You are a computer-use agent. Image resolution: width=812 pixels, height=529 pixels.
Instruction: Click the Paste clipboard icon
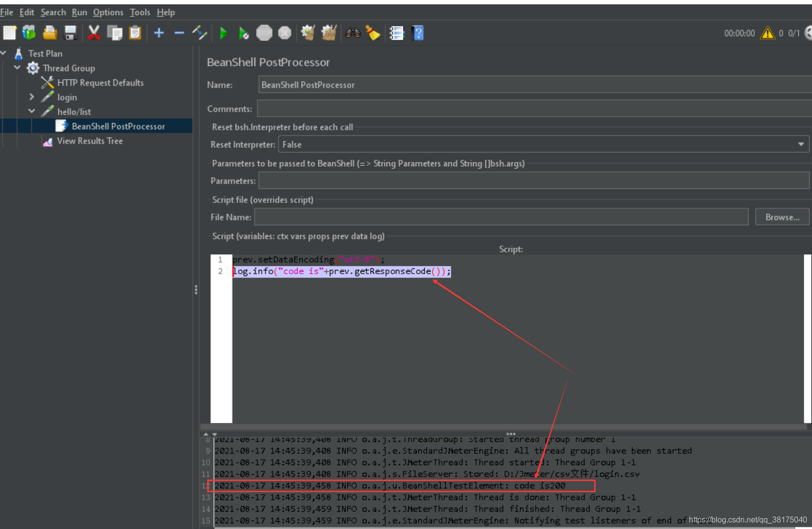(x=135, y=33)
